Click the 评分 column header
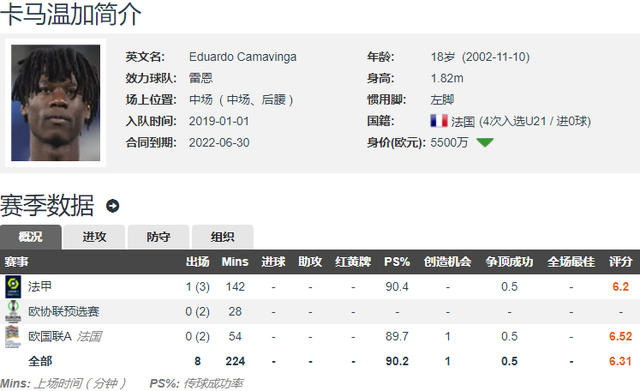The image size is (640, 391). pyautogui.click(x=620, y=262)
